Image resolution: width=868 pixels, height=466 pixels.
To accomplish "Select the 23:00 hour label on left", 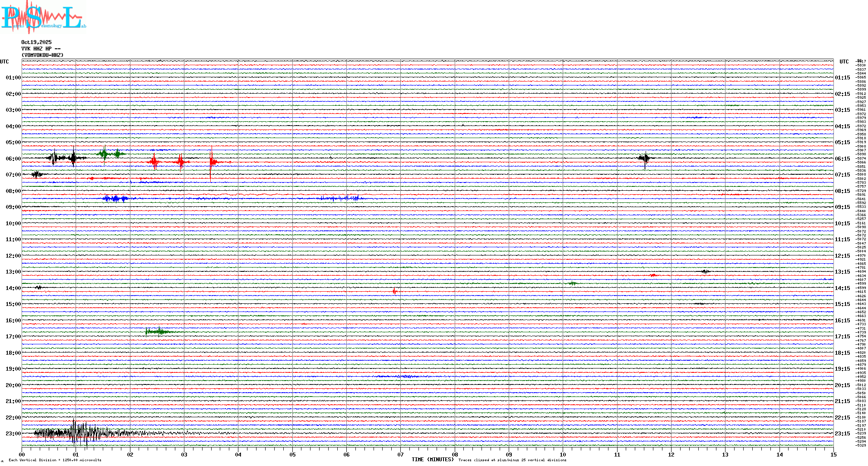I will pyautogui.click(x=13, y=434).
